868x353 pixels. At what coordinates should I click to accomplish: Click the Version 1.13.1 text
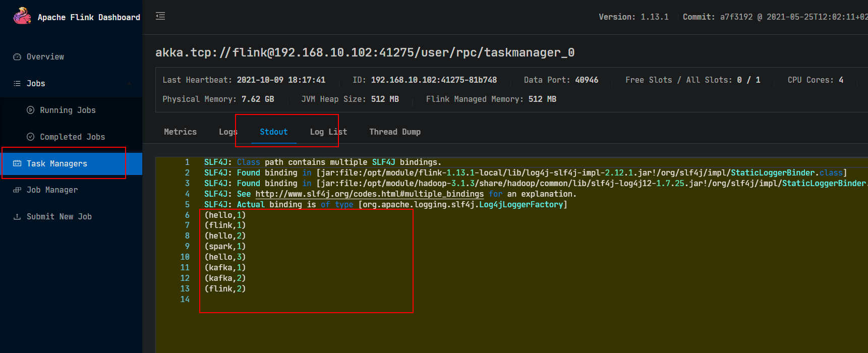[x=633, y=17]
